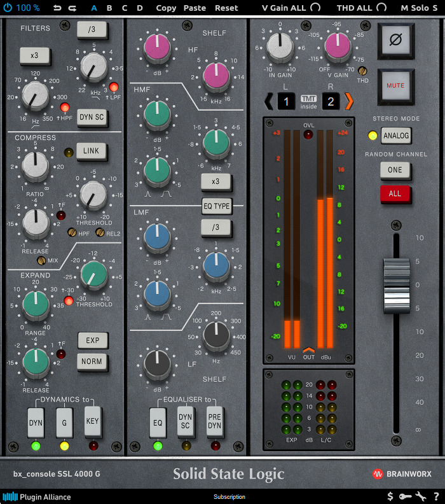The height and width of the screenshot is (504, 445).
Task: Toggle the EQ in button
Action: [158, 423]
